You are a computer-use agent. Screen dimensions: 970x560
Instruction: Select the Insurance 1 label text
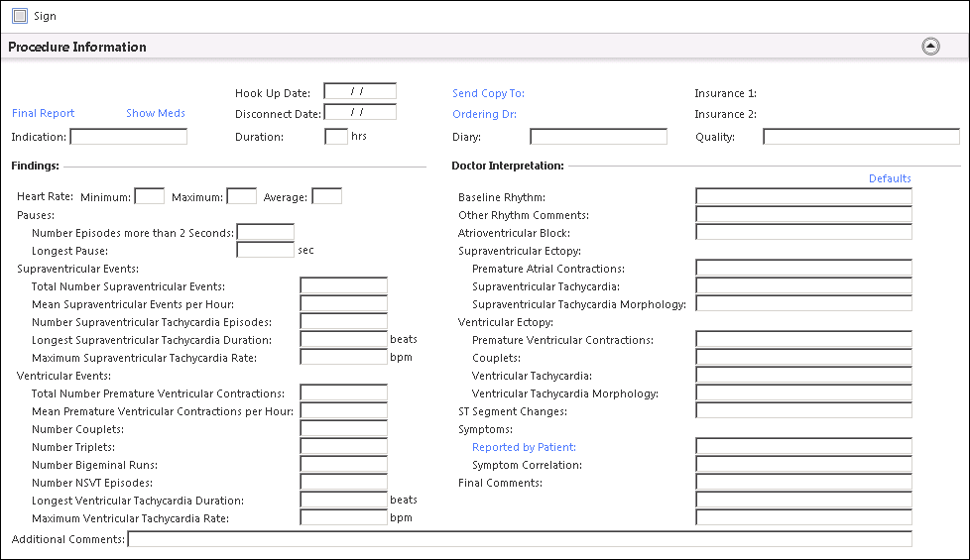725,93
